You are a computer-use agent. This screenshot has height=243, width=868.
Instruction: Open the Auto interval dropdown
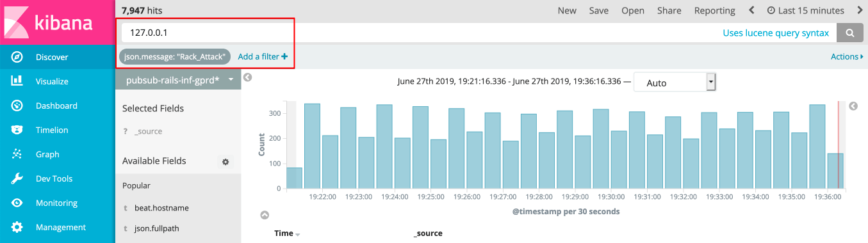pos(675,82)
